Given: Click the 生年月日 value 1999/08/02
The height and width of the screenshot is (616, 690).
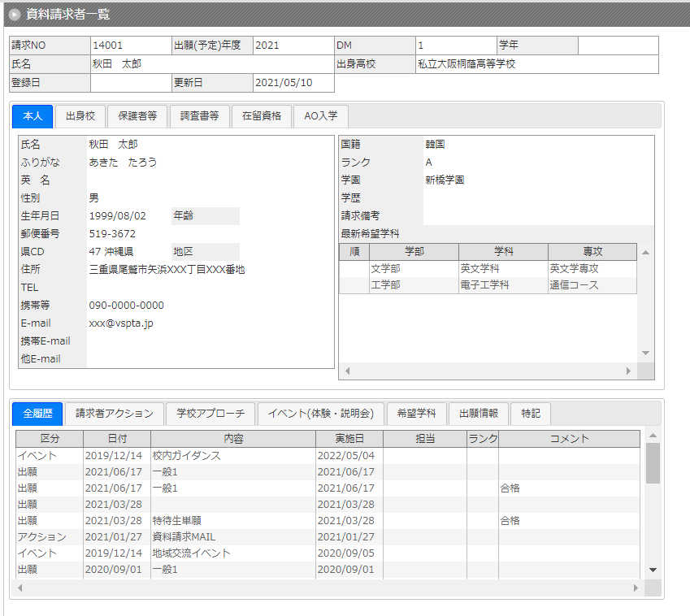Looking at the screenshot, I should [118, 216].
